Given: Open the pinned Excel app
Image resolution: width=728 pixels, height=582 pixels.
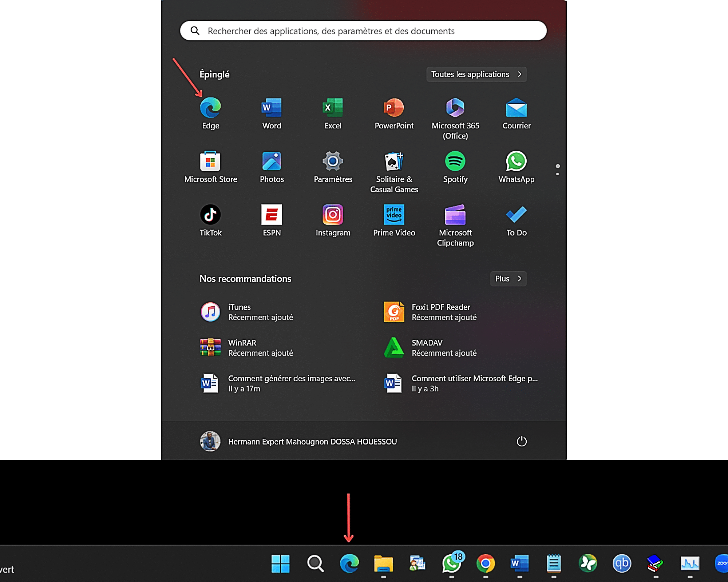Looking at the screenshot, I should (333, 113).
